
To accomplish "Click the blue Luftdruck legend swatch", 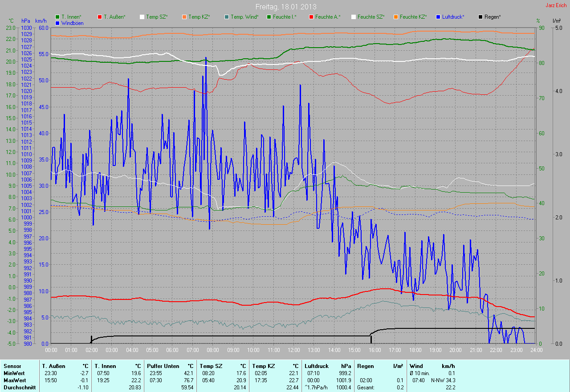I will click(438, 17).
